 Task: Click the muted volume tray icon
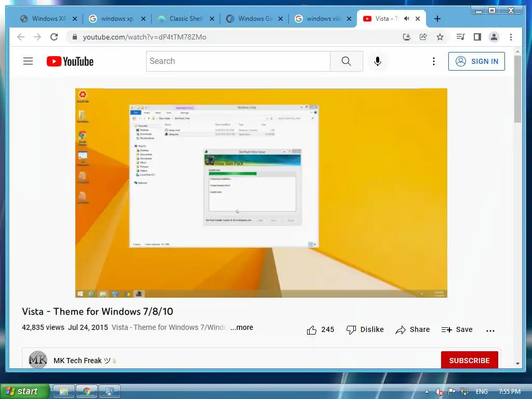(x=439, y=392)
